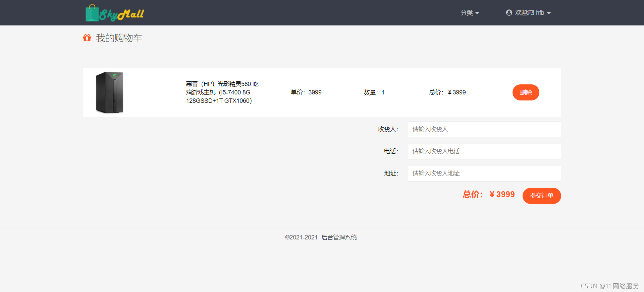Image resolution: width=644 pixels, height=292 pixels.
Task: Click the user avatar icon in navbar
Action: 509,13
